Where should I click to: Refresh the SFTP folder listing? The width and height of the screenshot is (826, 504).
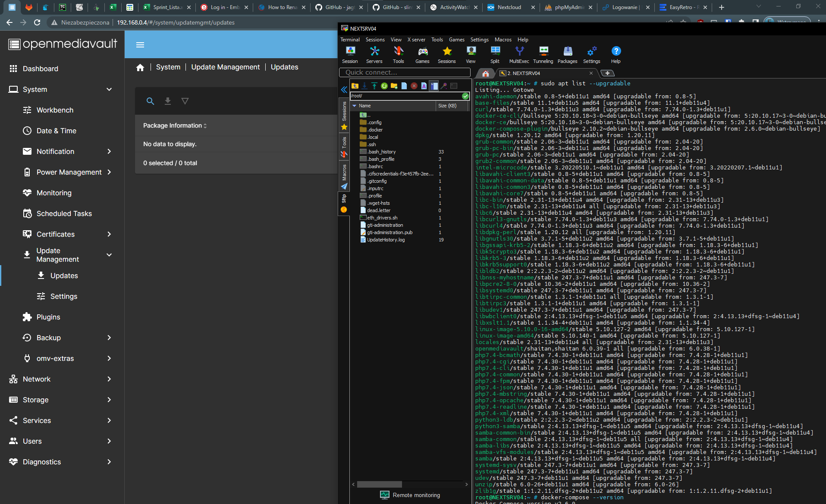[384, 86]
